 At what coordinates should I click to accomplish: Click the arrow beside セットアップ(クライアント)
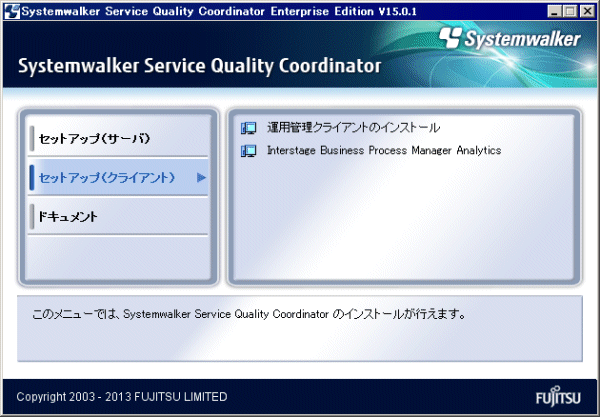tap(201, 178)
